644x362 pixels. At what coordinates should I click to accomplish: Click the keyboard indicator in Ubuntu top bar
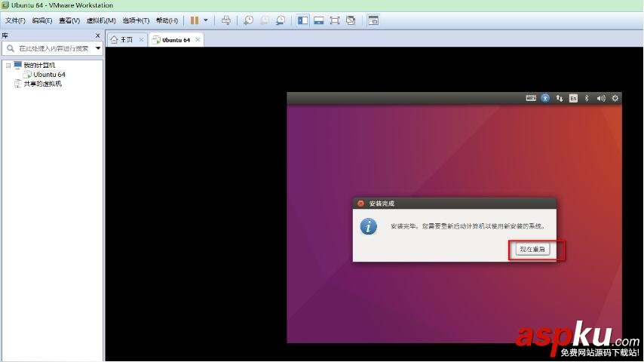[x=531, y=98]
